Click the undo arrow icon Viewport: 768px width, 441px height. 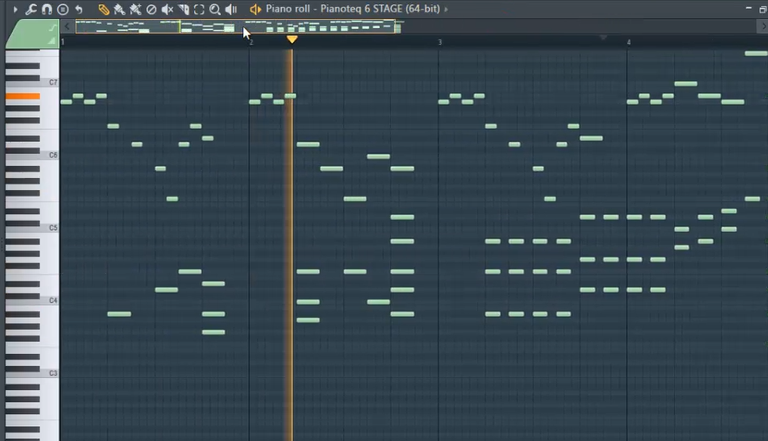point(78,9)
